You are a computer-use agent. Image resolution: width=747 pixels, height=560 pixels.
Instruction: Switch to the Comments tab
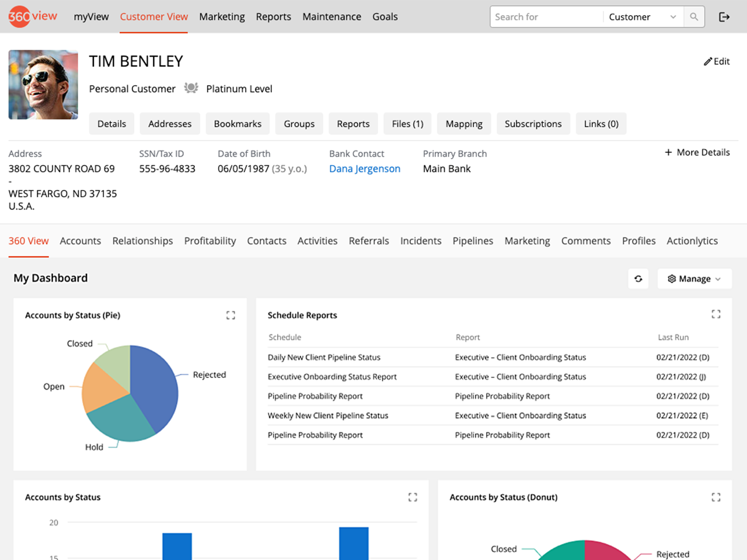(x=586, y=241)
